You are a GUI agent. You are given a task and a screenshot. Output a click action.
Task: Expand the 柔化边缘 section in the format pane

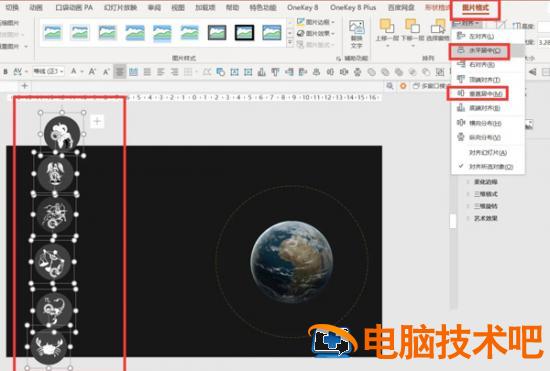pyautogui.click(x=485, y=182)
